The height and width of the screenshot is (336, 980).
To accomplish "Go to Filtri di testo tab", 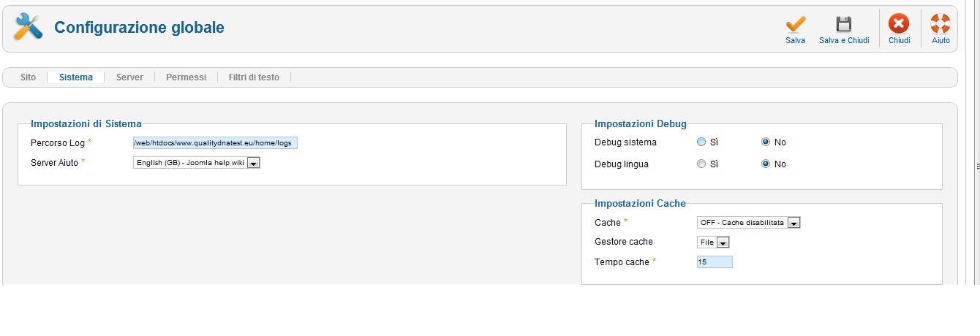I will (x=254, y=77).
